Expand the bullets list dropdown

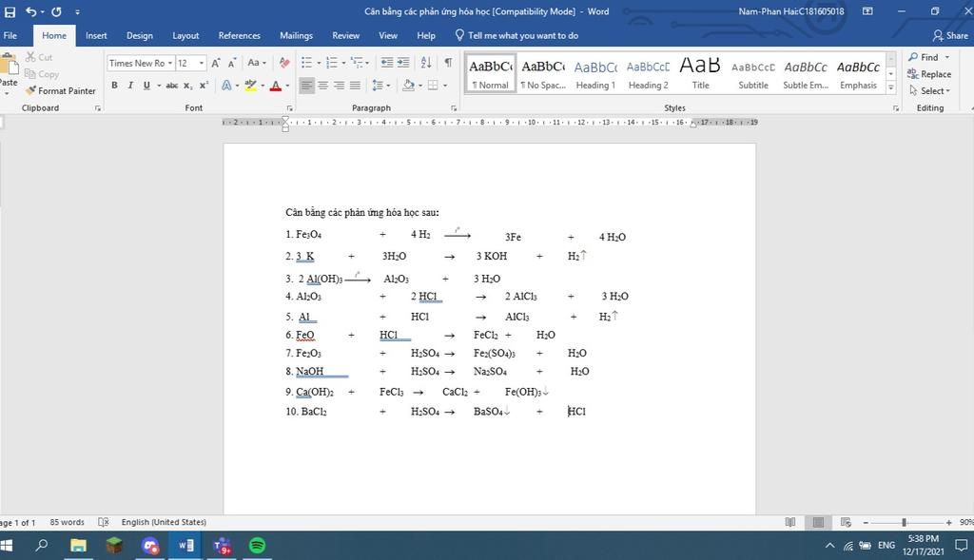[319, 63]
